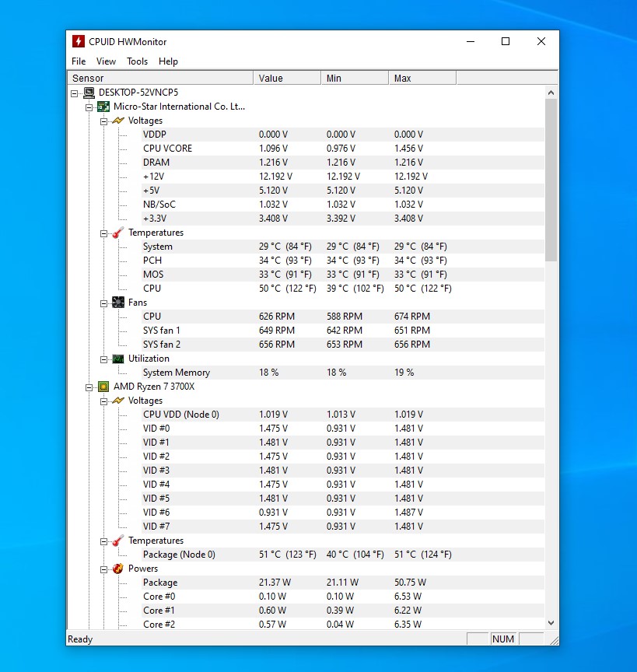This screenshot has width=637, height=672.
Task: Click the Ryzen Voltages lightning icon
Action: click(x=118, y=401)
